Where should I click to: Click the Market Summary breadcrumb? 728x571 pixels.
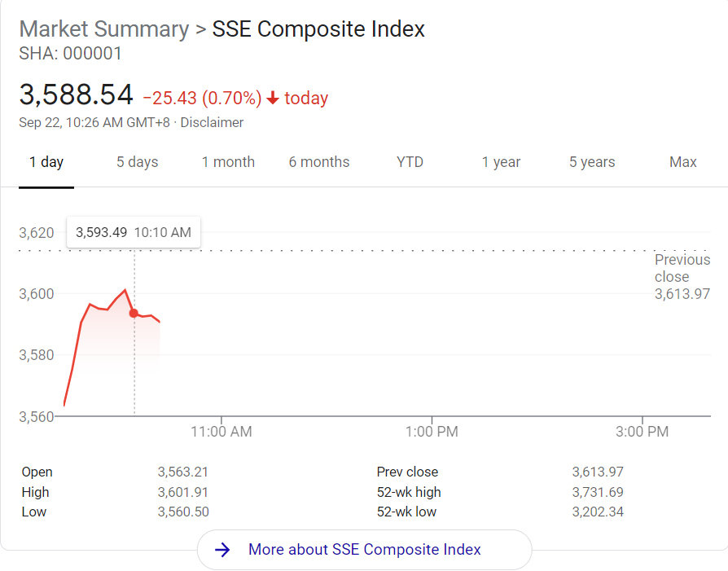tap(103, 29)
